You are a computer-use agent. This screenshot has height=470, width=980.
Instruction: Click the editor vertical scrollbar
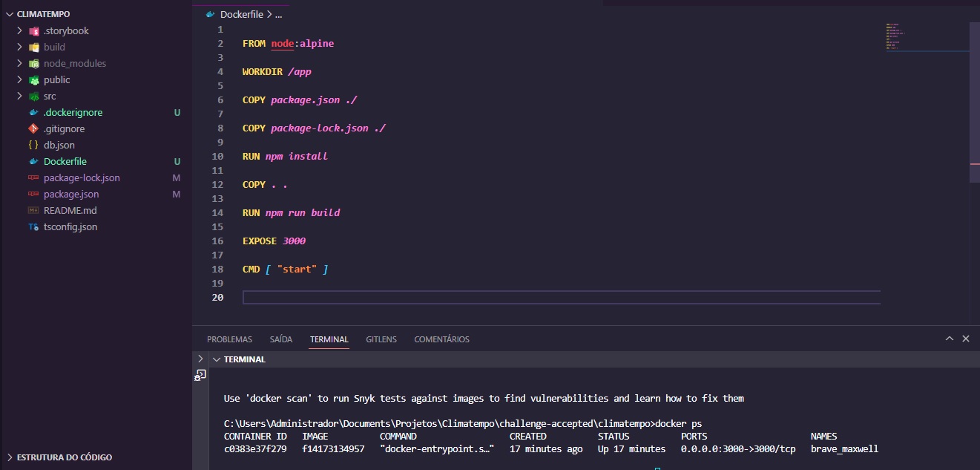(974, 102)
